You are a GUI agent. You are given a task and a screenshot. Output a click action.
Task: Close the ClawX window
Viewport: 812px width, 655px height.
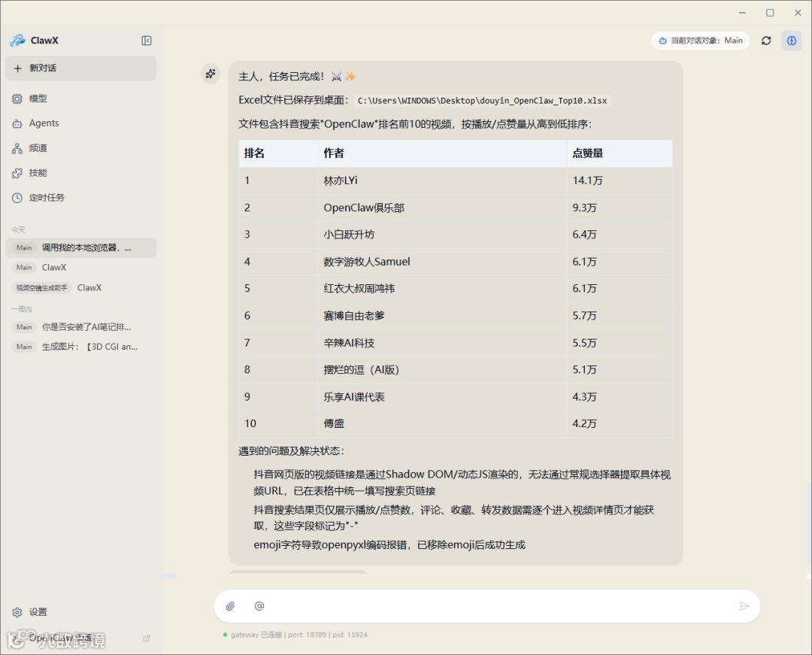point(798,13)
